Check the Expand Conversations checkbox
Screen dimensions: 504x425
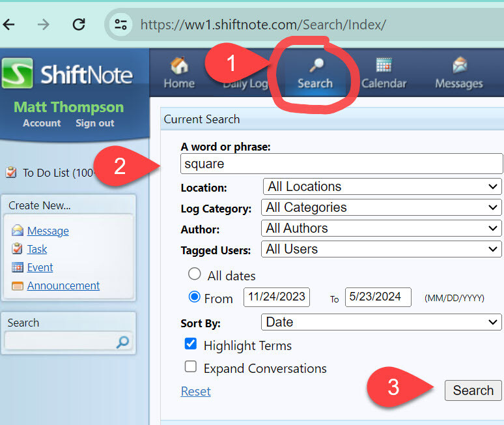(191, 366)
